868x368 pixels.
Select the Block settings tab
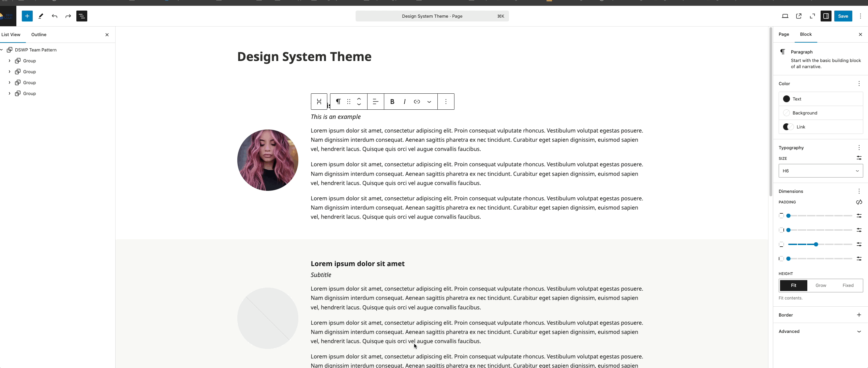click(x=806, y=34)
